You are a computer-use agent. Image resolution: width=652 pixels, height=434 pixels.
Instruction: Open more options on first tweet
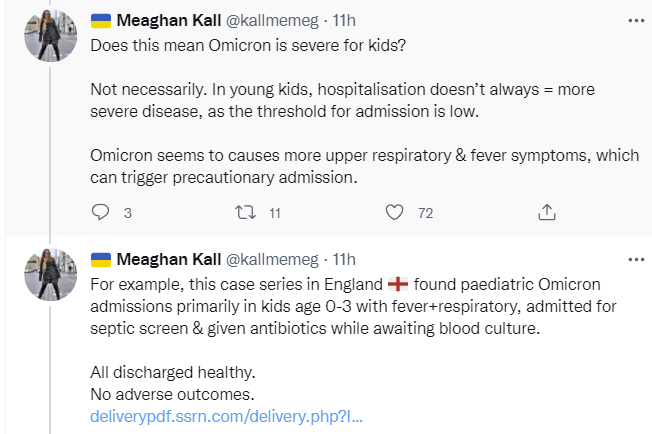[x=636, y=20]
